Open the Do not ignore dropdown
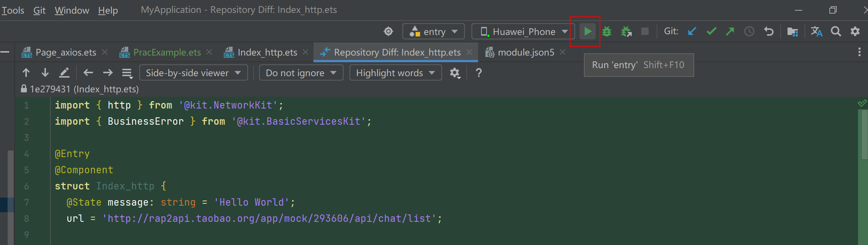The image size is (868, 245). point(301,72)
